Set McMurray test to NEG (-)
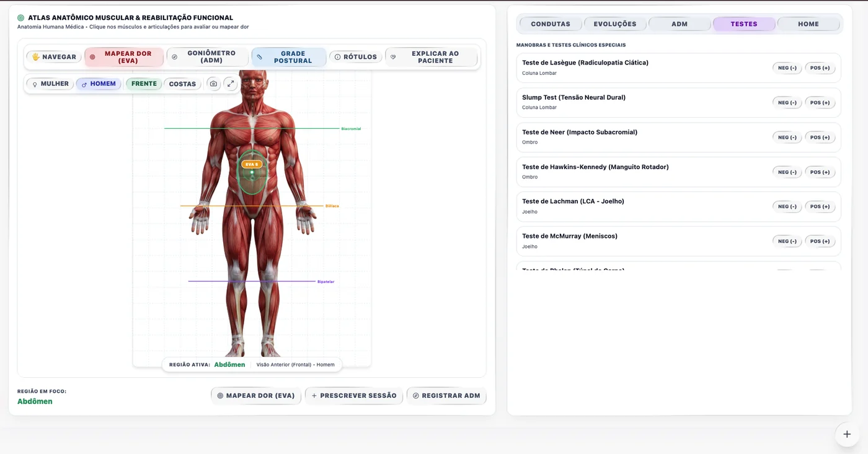The image size is (868, 454). pos(787,242)
